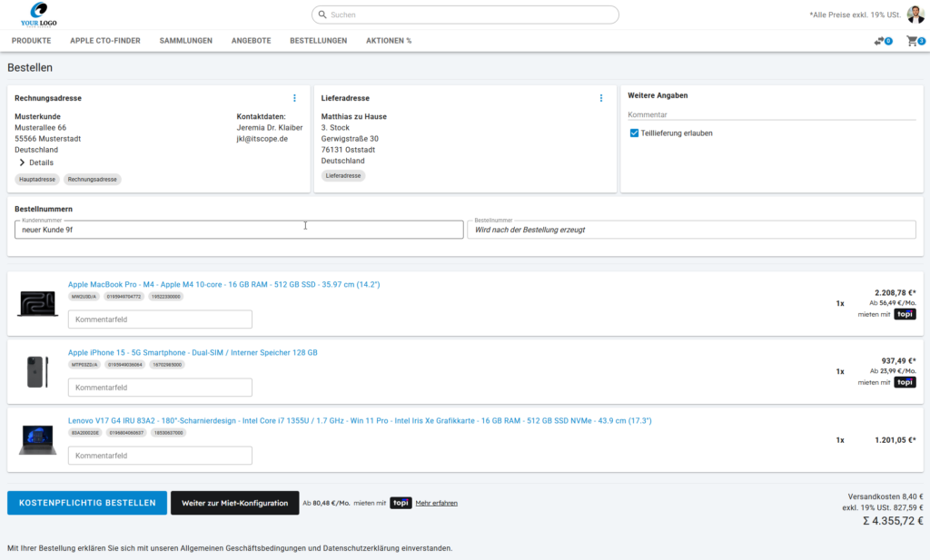Click the name Matthias zu Hause
Screen dimensions: 930x560
pos(354,117)
